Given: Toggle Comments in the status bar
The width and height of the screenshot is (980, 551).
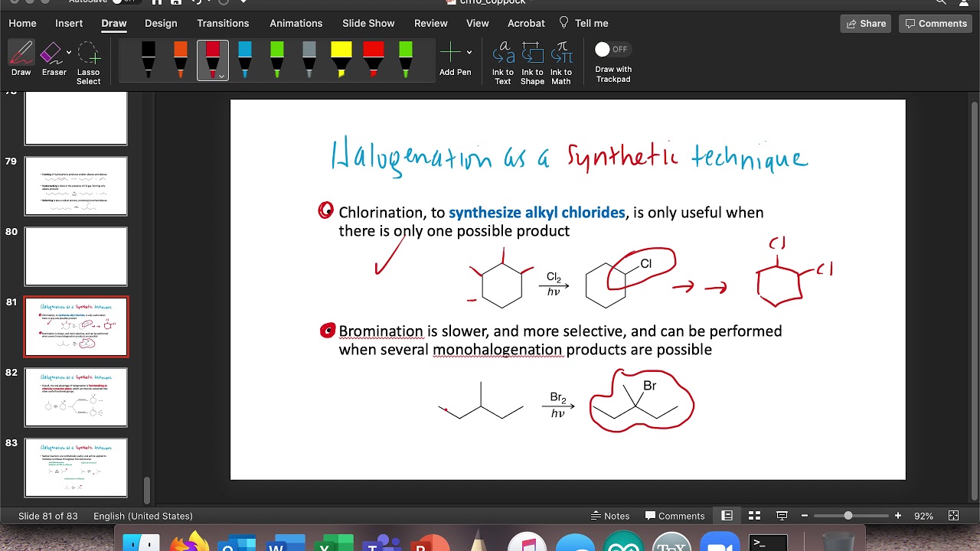Looking at the screenshot, I should click(675, 516).
